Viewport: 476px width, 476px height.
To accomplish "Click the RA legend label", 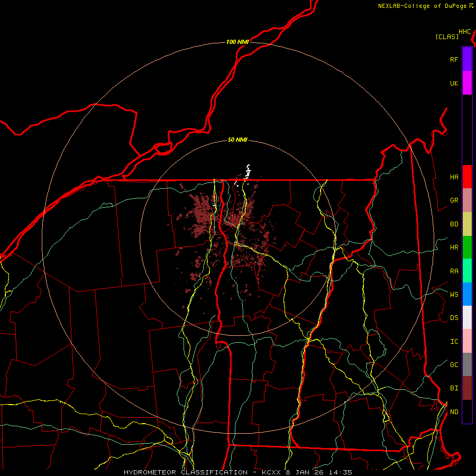I will point(454,271).
